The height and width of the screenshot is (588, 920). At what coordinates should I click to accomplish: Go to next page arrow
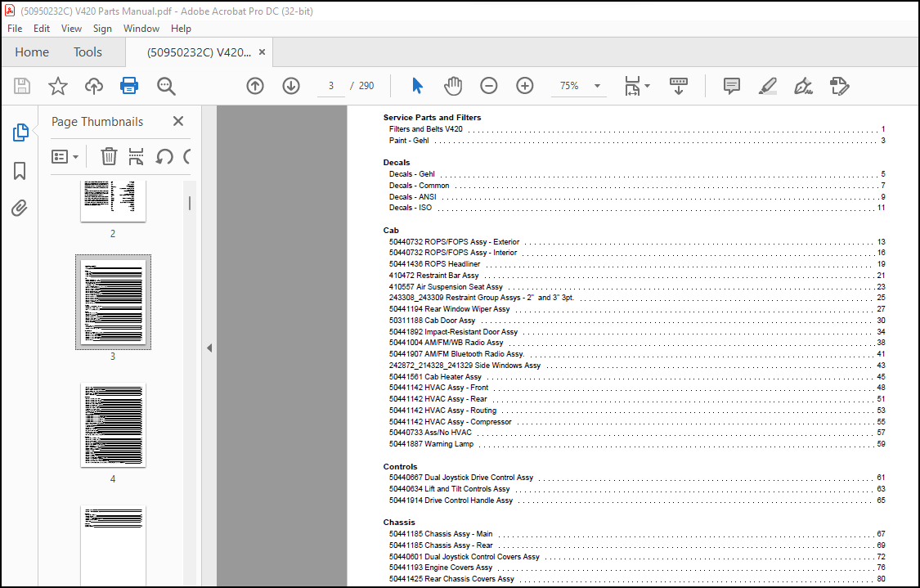coord(291,86)
